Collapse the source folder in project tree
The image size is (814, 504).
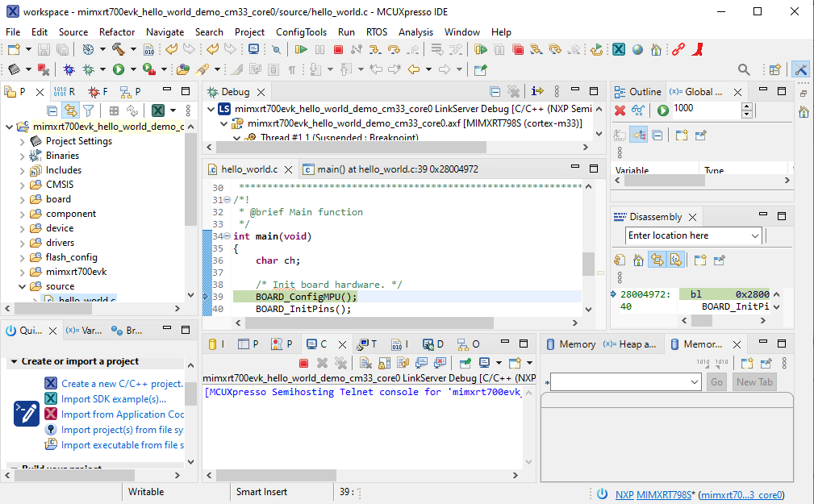[23, 286]
